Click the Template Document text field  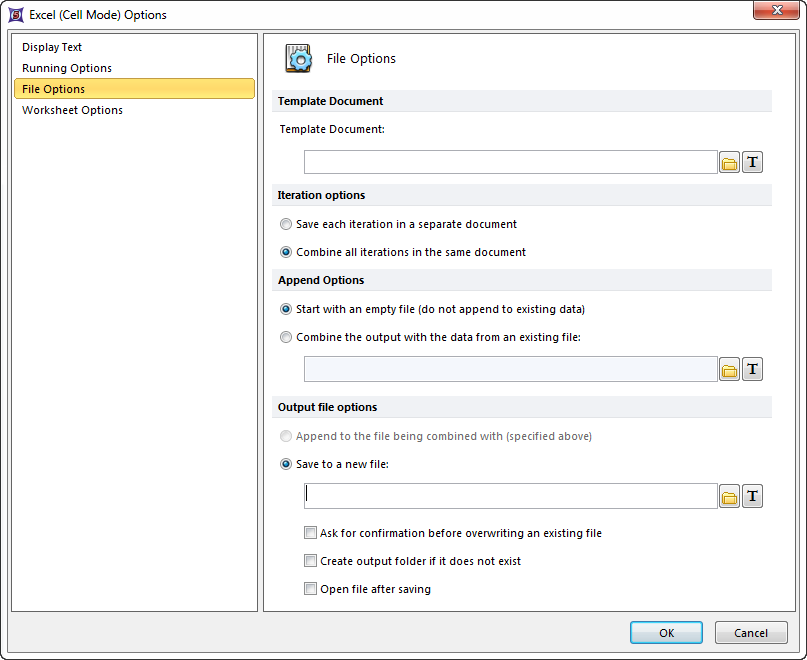coord(510,163)
